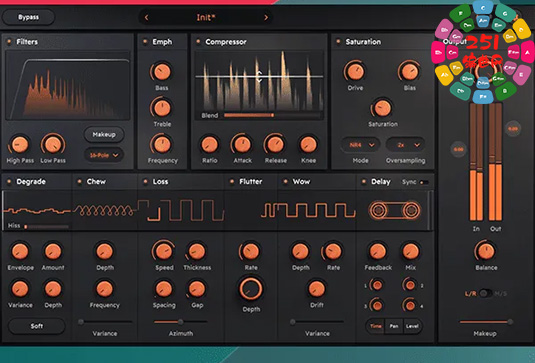This screenshot has height=363, width=535.
Task: Select the delay Level tab
Action: (x=412, y=326)
